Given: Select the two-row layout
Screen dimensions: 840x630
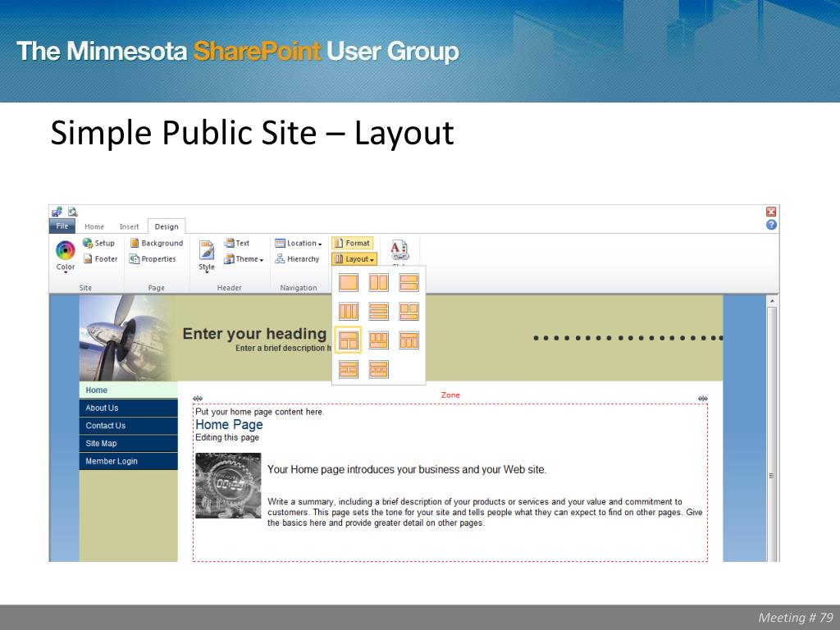Looking at the screenshot, I should (x=409, y=282).
